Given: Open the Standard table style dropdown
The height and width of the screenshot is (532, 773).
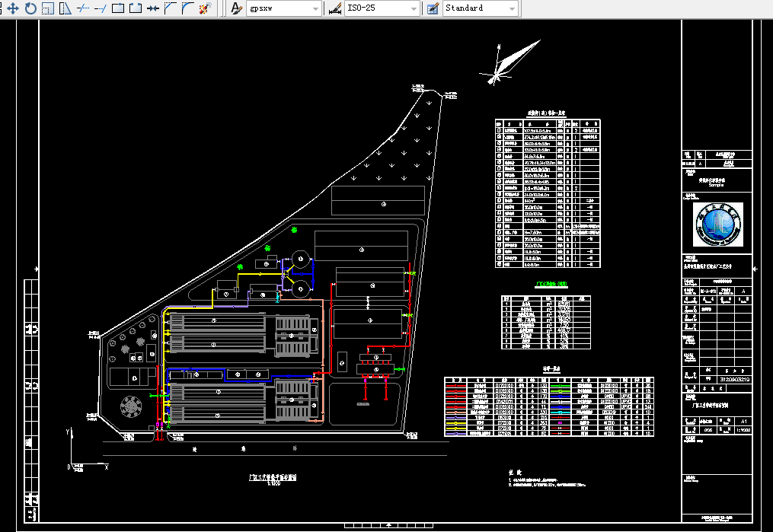Looking at the screenshot, I should (x=481, y=8).
